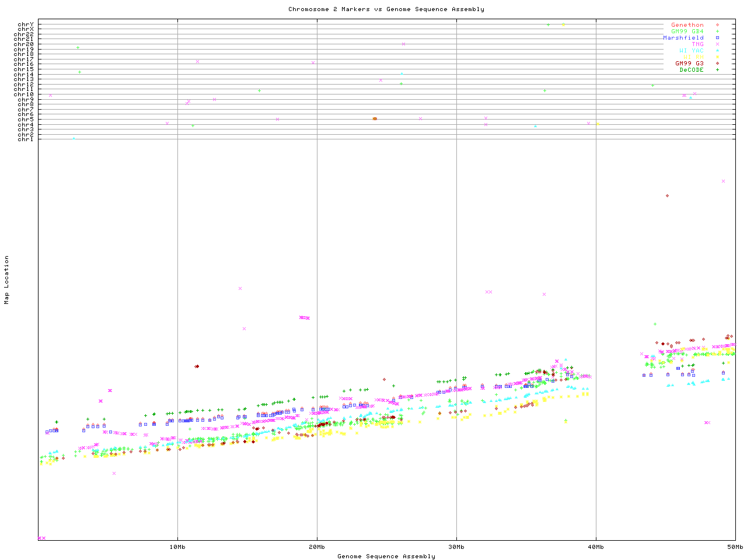Click the chart title text
The width and height of the screenshot is (747, 560).
386,9
